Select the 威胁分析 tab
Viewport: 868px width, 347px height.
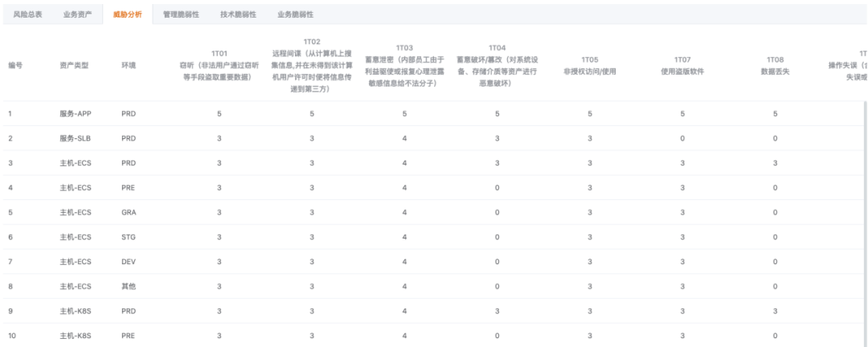point(127,15)
